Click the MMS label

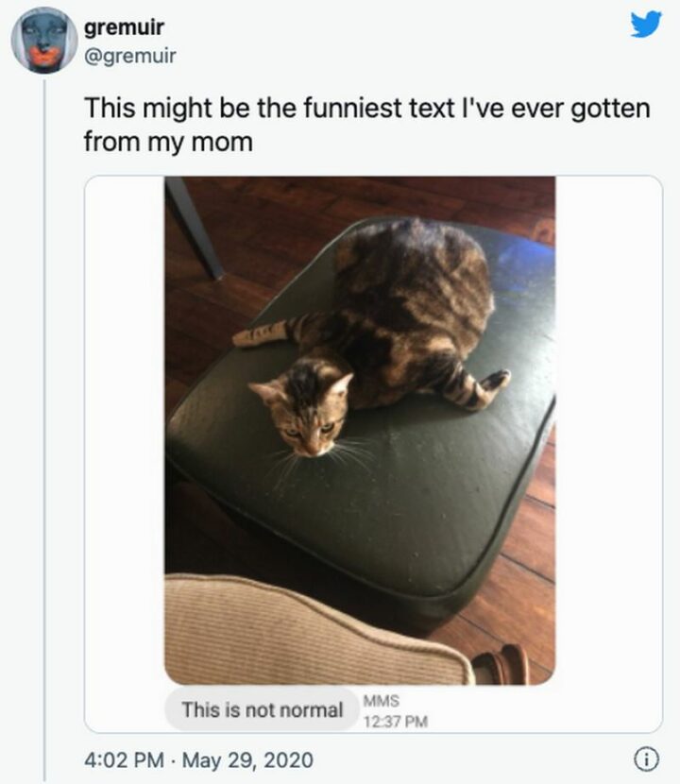click(x=382, y=701)
